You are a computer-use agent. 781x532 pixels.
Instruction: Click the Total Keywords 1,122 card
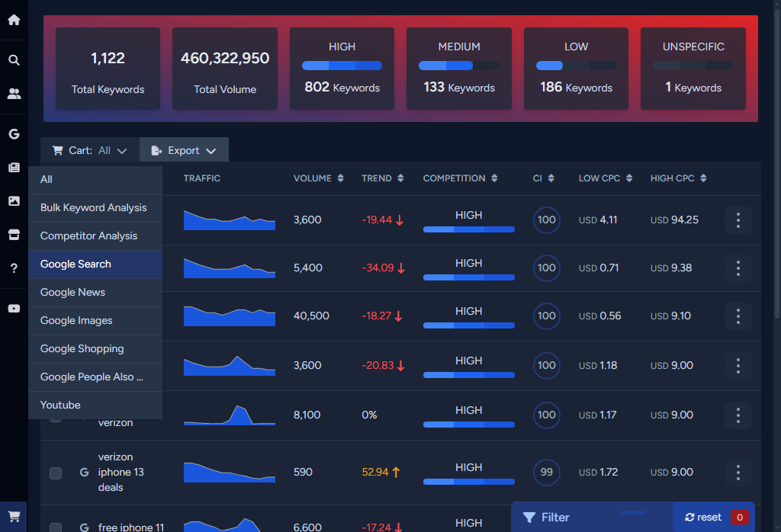(x=108, y=69)
